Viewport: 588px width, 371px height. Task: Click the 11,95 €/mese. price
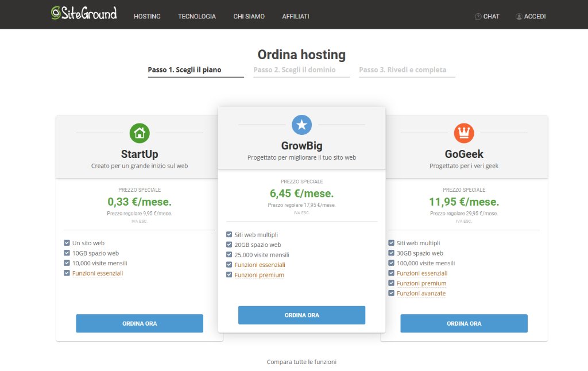tap(464, 202)
